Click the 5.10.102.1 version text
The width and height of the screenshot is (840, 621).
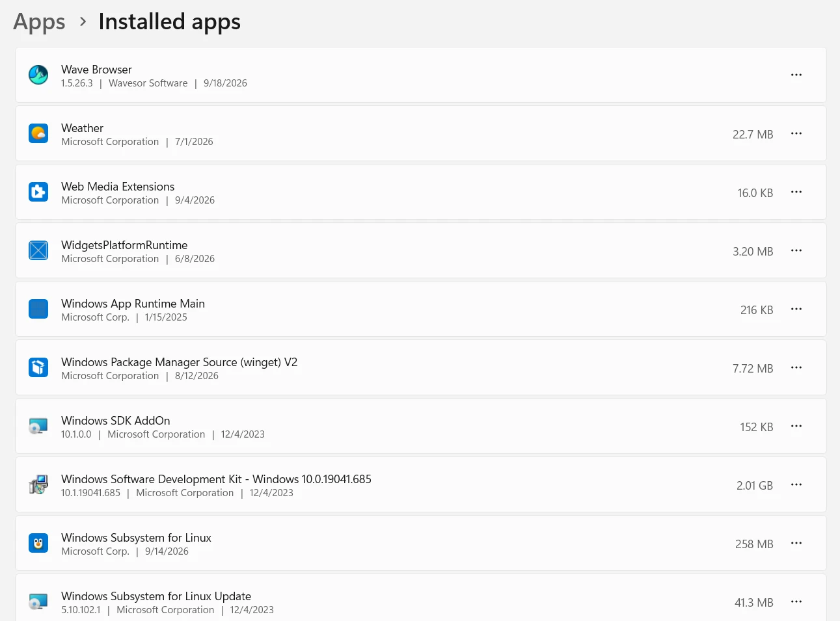(81, 610)
